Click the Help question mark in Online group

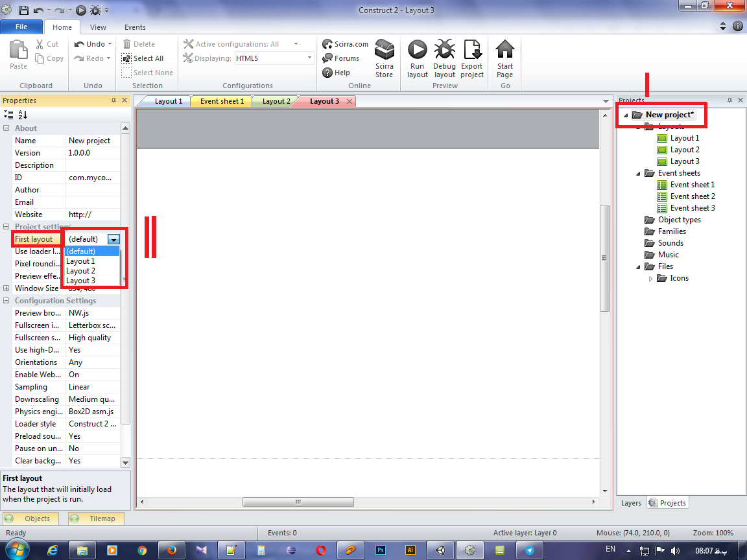pos(327,73)
